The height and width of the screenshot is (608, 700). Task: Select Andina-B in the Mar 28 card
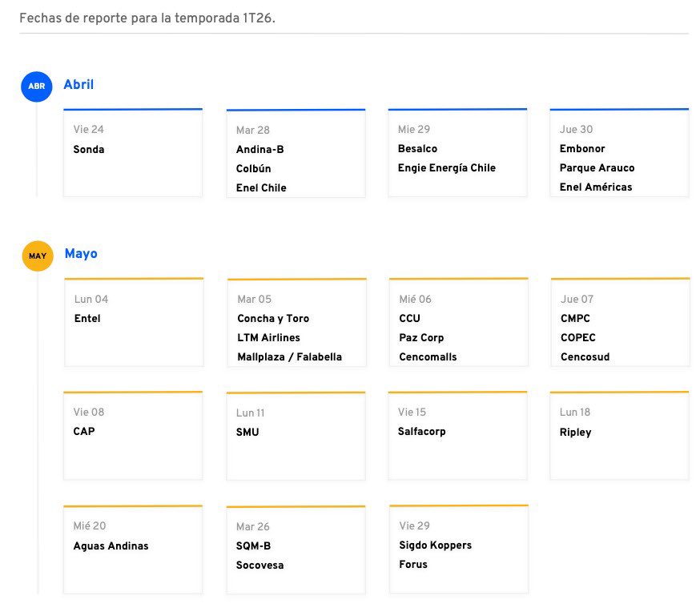point(259,149)
